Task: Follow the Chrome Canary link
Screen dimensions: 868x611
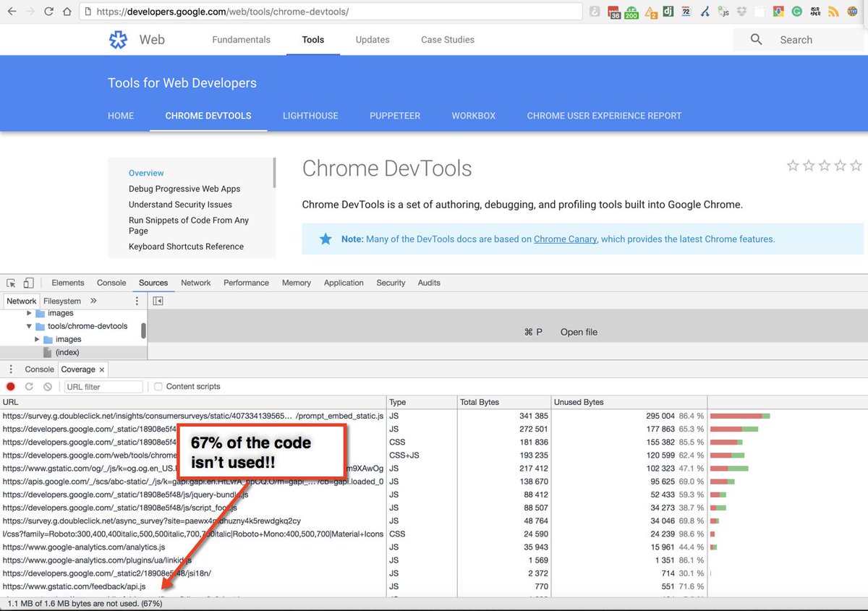Action: tap(566, 239)
